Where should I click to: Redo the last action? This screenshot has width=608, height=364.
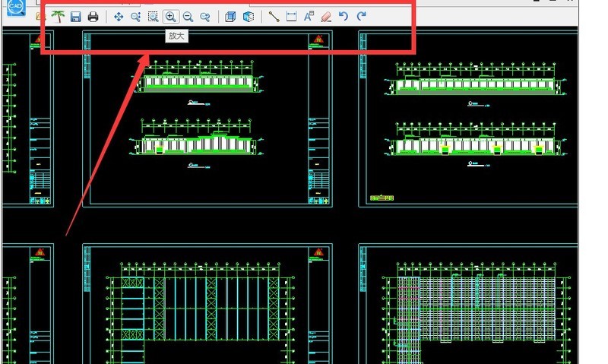361,17
